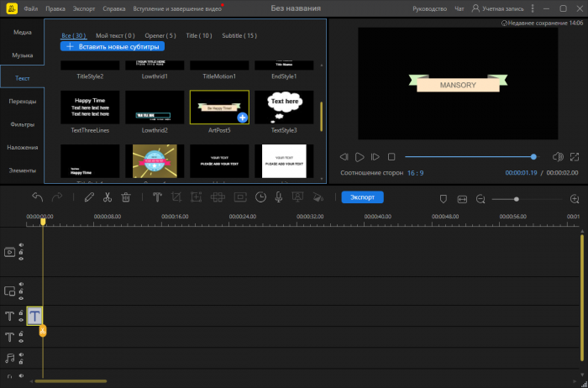
Task: Open the Экспорт menu in the menu bar
Action: pyautogui.click(x=84, y=8)
